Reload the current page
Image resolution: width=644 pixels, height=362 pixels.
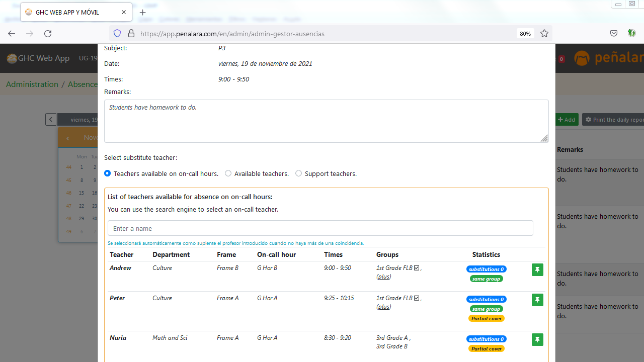coord(48,34)
